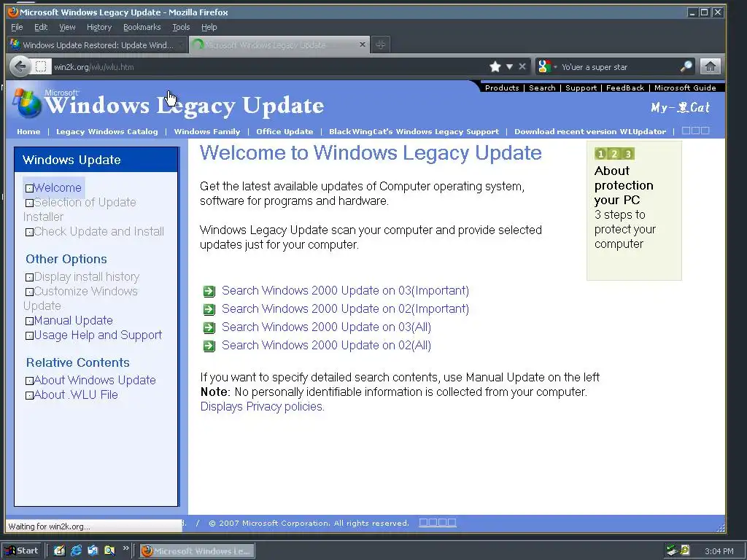Open the Bookmarks menu

coord(142,27)
